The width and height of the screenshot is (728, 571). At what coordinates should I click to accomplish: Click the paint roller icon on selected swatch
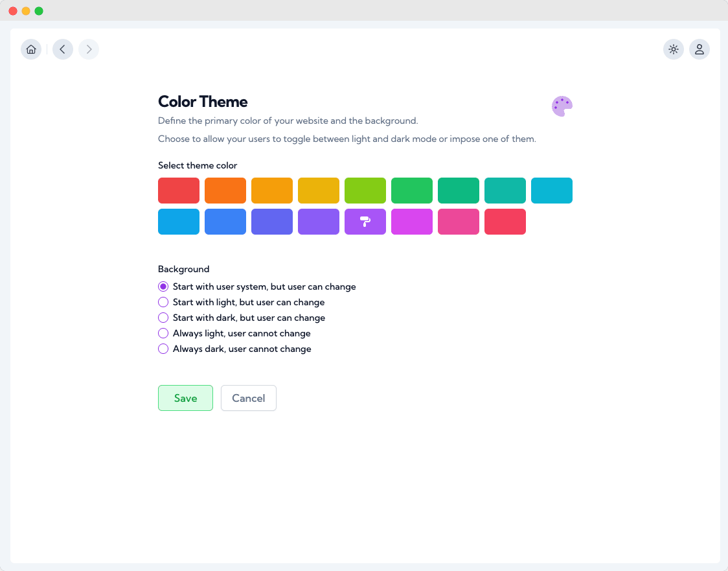point(365,222)
